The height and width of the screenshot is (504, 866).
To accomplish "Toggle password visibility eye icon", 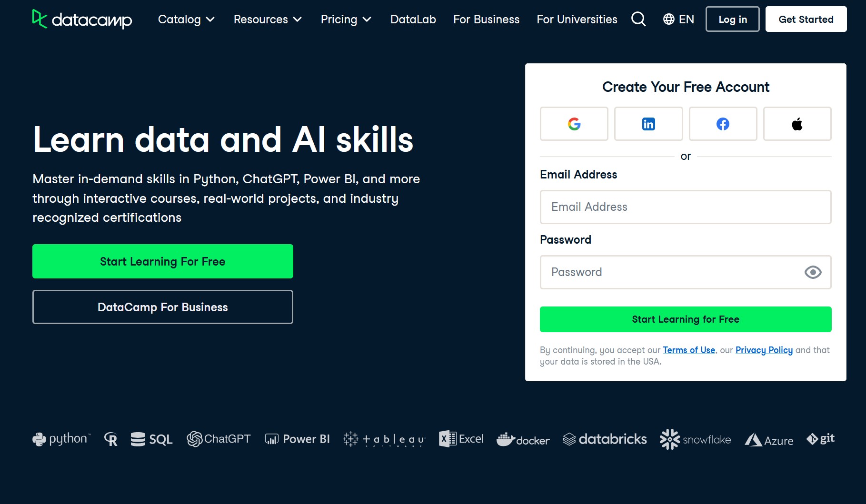I will click(813, 272).
